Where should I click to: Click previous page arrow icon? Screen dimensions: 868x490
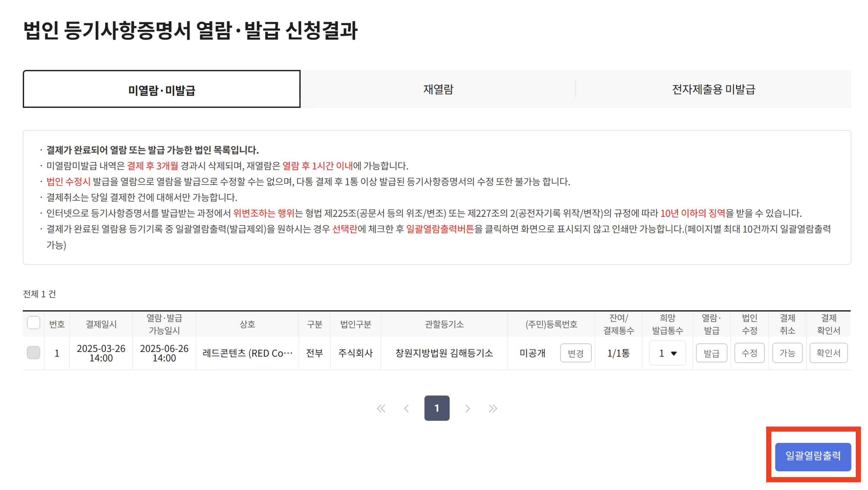click(x=406, y=408)
